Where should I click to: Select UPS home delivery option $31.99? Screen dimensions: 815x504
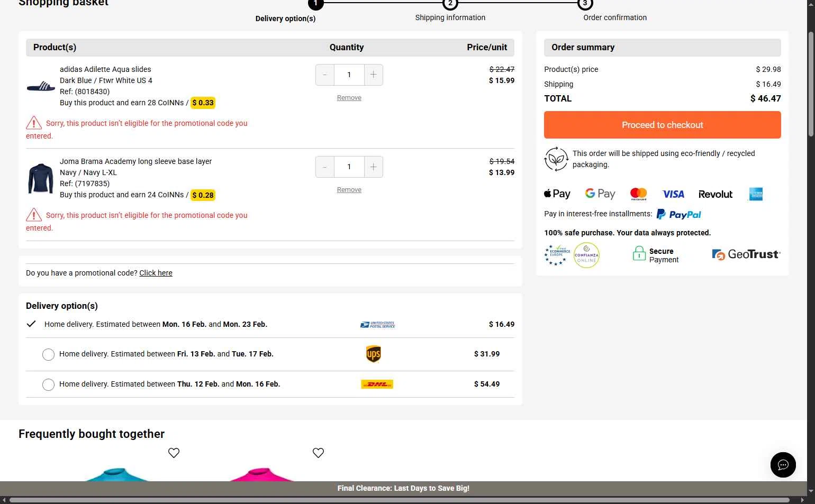pos(48,354)
